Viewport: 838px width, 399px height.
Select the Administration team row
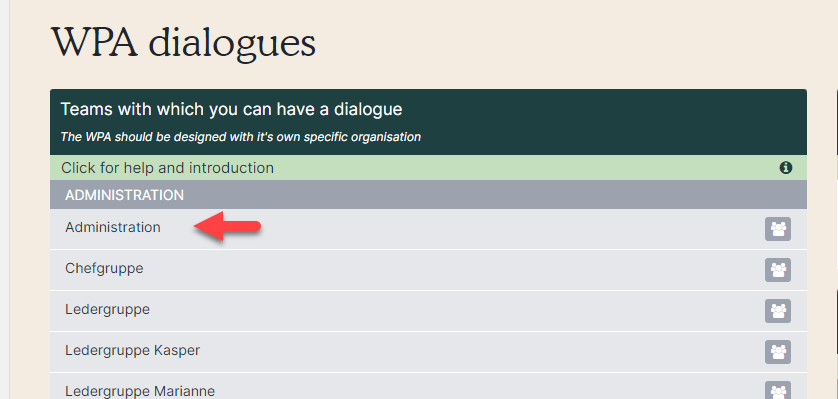[428, 229]
